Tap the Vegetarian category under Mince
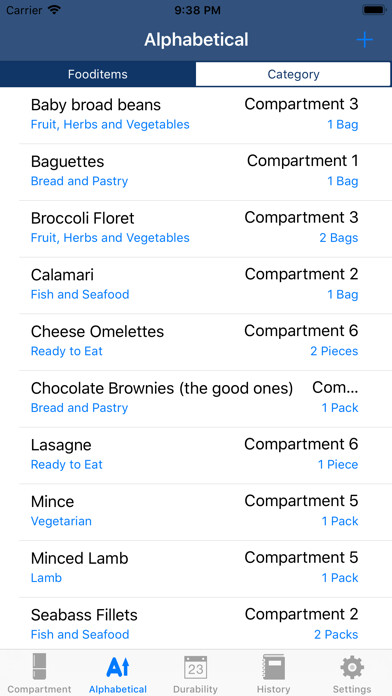 coord(61,521)
